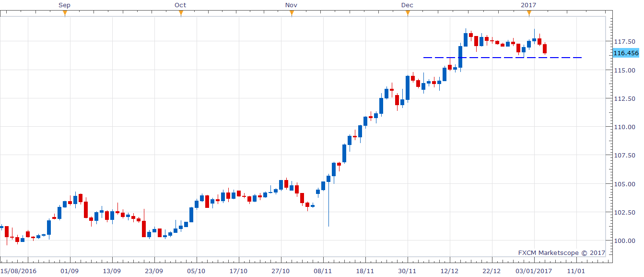Click the Sep month marker triangle
The image size is (644, 277).
(65, 13)
